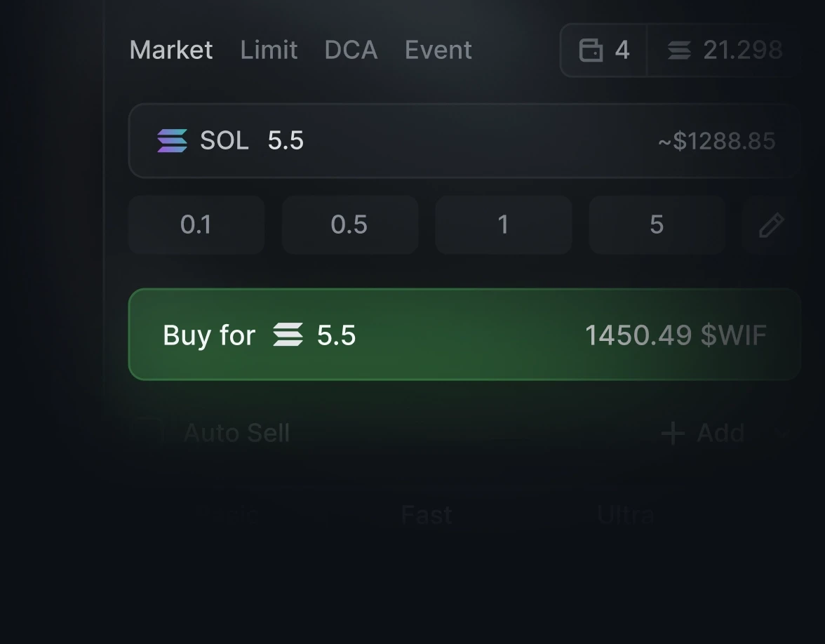Image resolution: width=825 pixels, height=644 pixels.
Task: Open the DCA tab
Action: pyautogui.click(x=351, y=50)
